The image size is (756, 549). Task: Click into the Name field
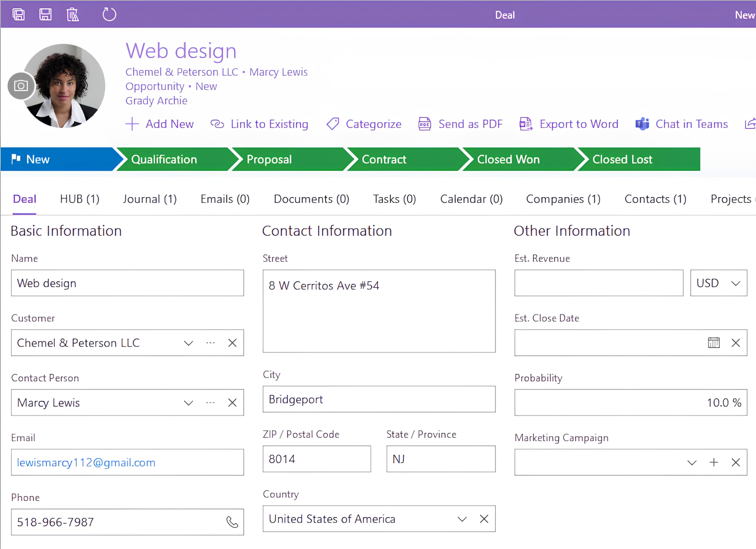(x=128, y=283)
